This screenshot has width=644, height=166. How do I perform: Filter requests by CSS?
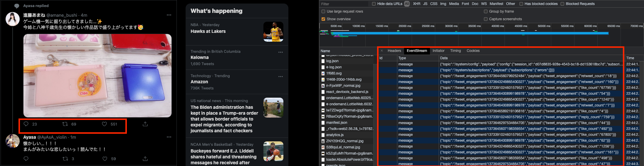(434, 4)
